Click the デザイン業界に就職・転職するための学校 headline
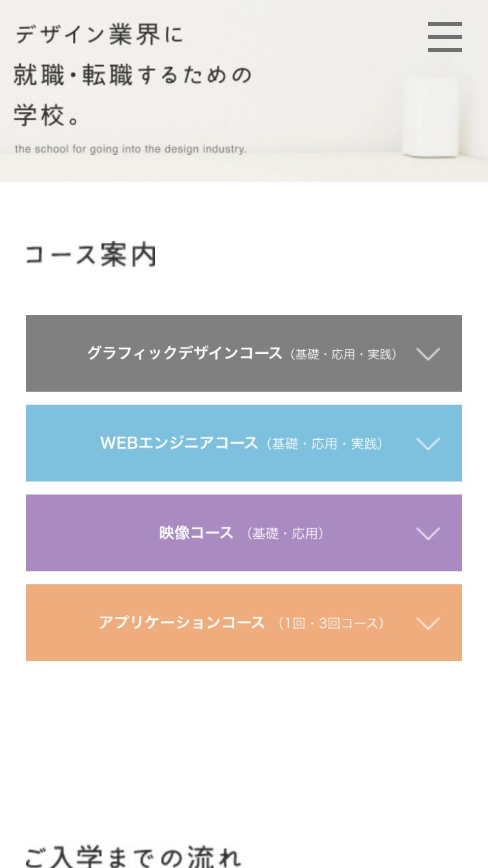488x868 pixels. click(133, 75)
